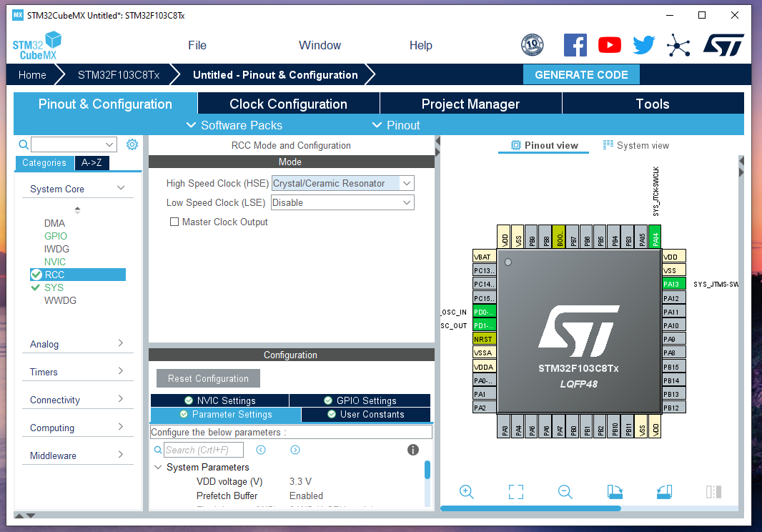This screenshot has width=762, height=532.
Task: Zoom in on the pinout view
Action: pos(466,492)
